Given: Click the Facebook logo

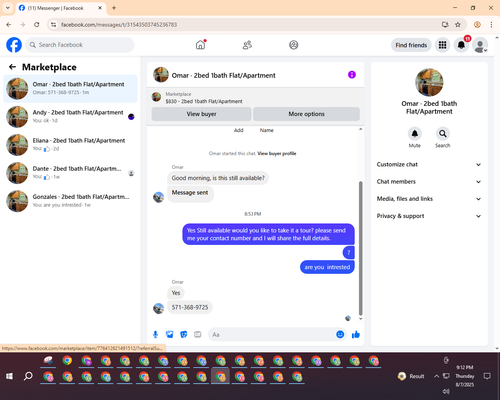Looking at the screenshot, I should click(x=14, y=45).
